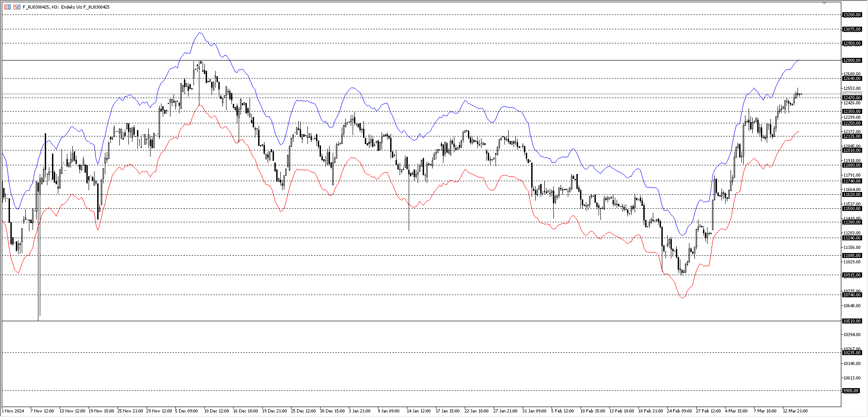Click the '17 Jan 15:00' time axis label

[448, 411]
